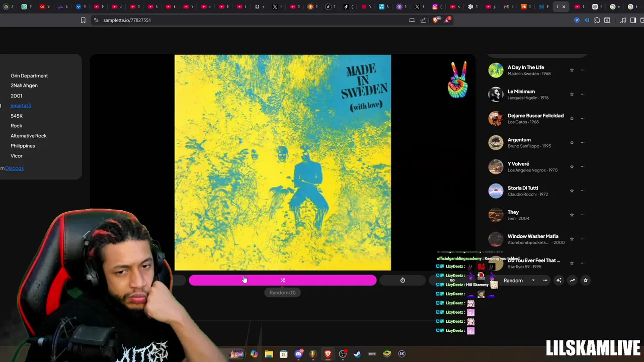Select Le Minimum track thumbnail
The height and width of the screenshot is (362, 644).
coord(496,94)
